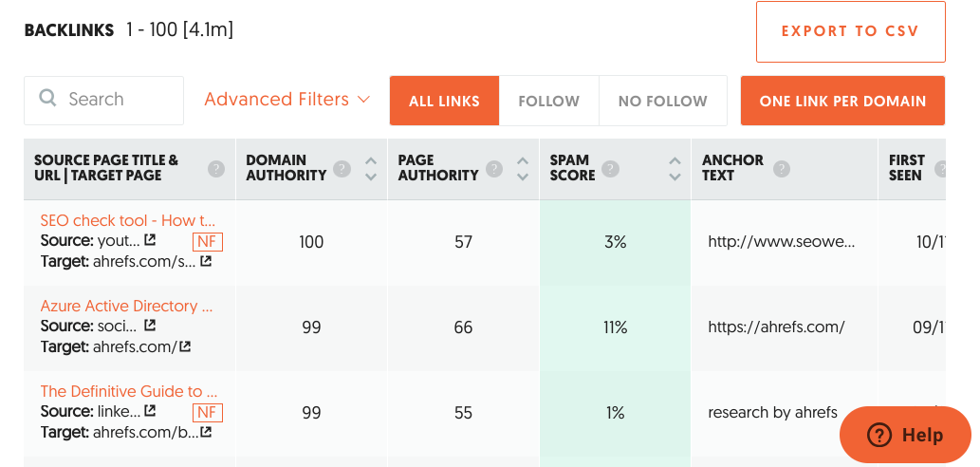Screen dimensions: 980x467
Task: Expand the Advanced Filters dropdown
Action: coord(287,100)
